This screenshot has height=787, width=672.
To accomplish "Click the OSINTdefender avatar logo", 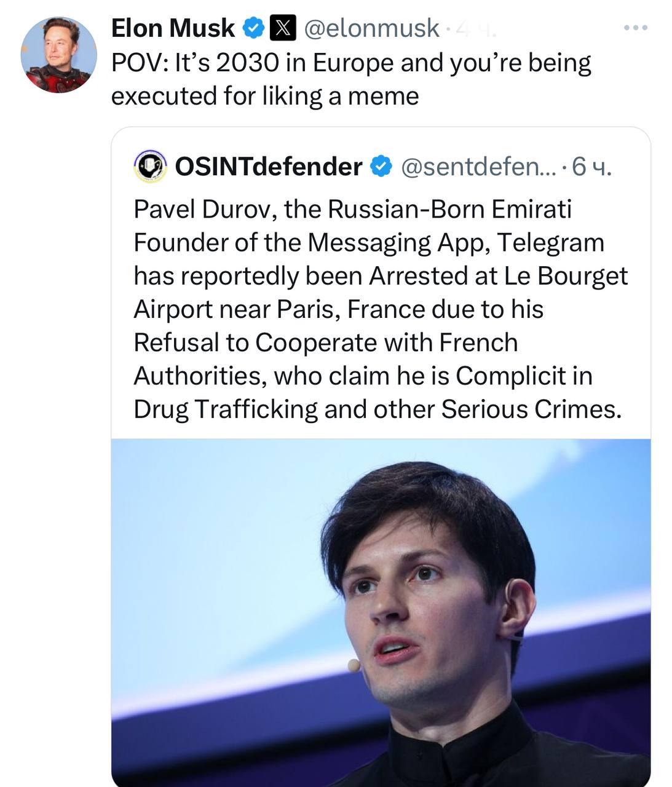I will pos(151,167).
